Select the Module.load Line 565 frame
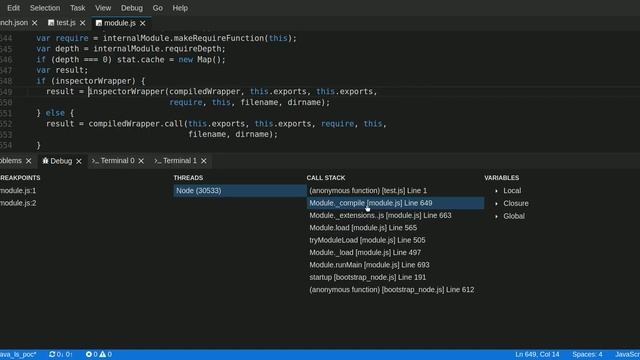This screenshot has height=360, width=640. [x=395, y=228]
